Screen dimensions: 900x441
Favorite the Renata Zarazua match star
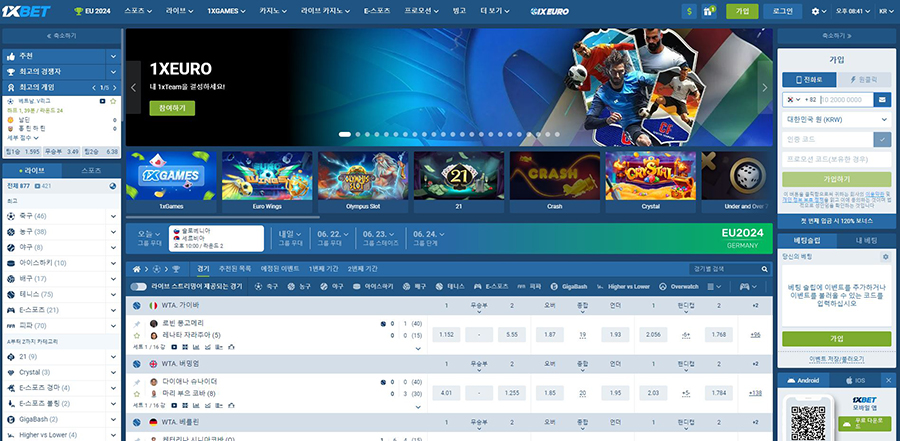[137, 335]
